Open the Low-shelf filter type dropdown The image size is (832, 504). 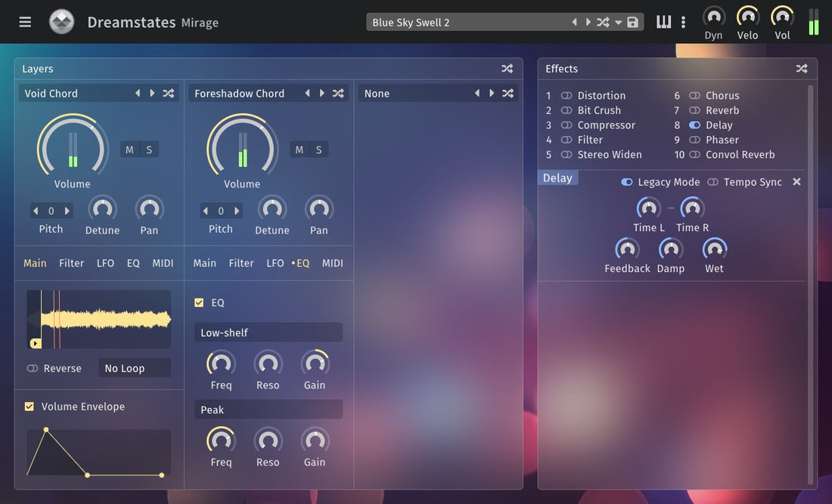(269, 332)
